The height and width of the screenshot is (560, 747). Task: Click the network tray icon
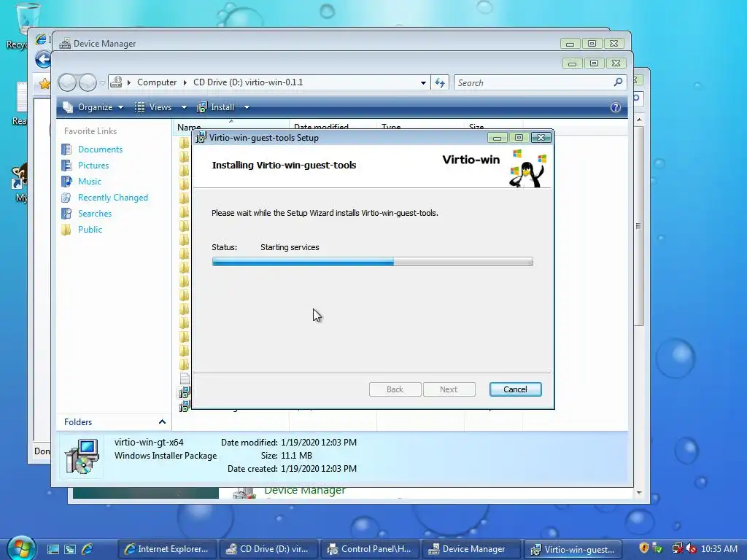[677, 548]
